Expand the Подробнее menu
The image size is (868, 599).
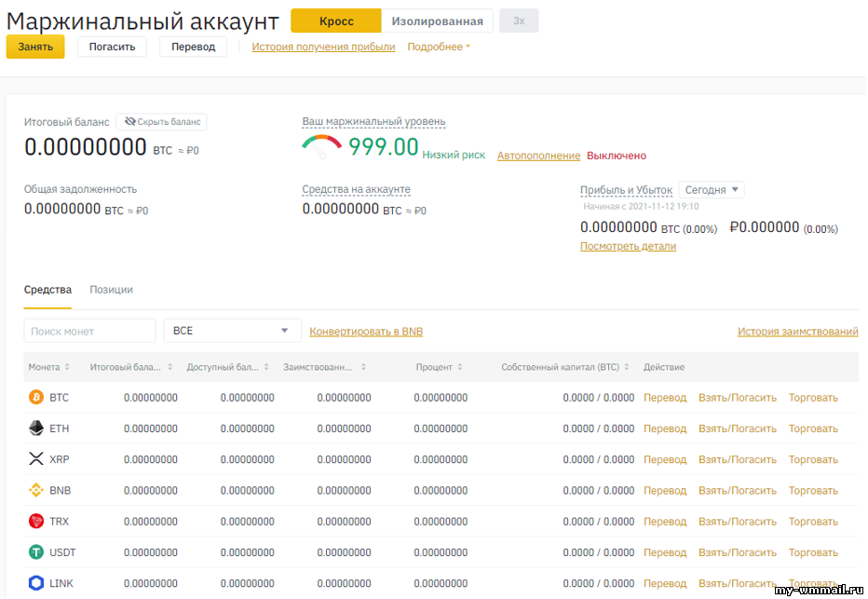click(x=439, y=48)
